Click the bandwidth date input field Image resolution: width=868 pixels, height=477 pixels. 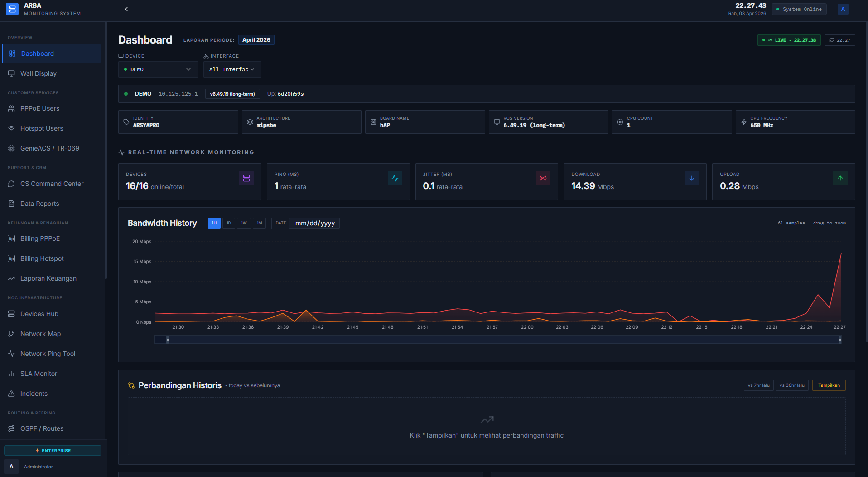click(x=314, y=223)
